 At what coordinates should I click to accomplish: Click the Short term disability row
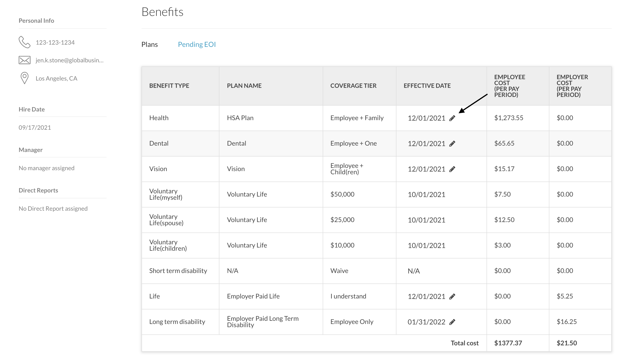click(x=178, y=271)
